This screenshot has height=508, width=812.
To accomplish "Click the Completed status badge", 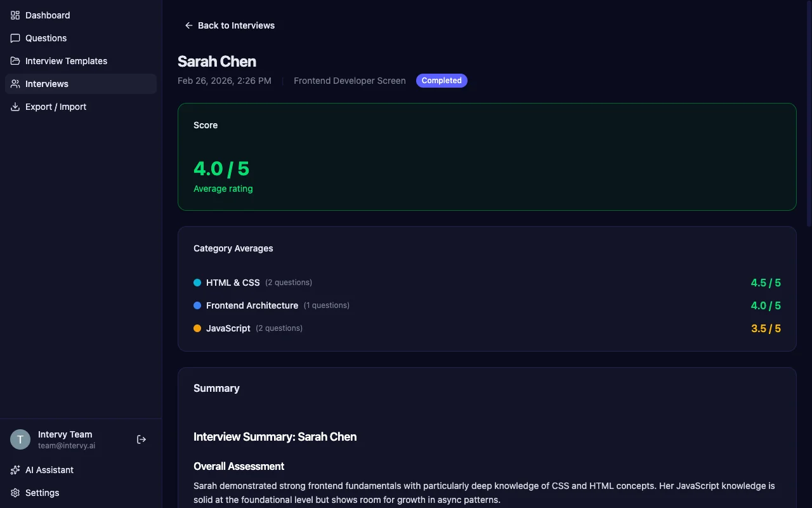I will click(x=442, y=81).
